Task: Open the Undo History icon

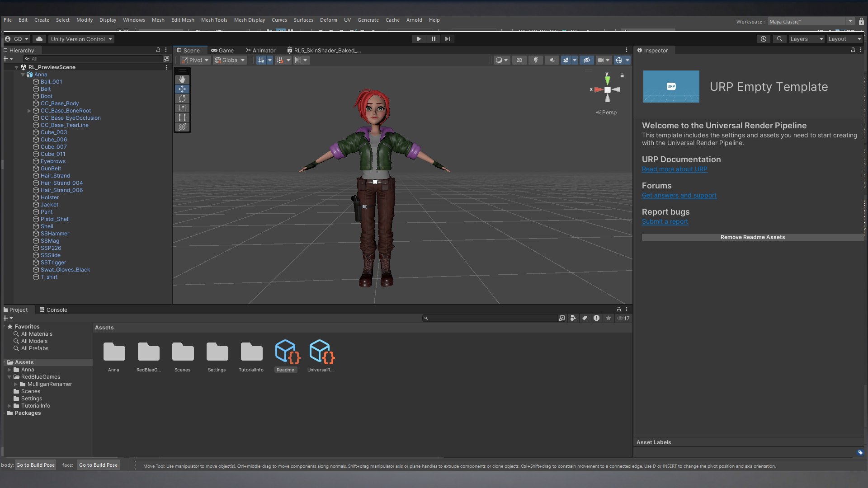Action: point(764,39)
